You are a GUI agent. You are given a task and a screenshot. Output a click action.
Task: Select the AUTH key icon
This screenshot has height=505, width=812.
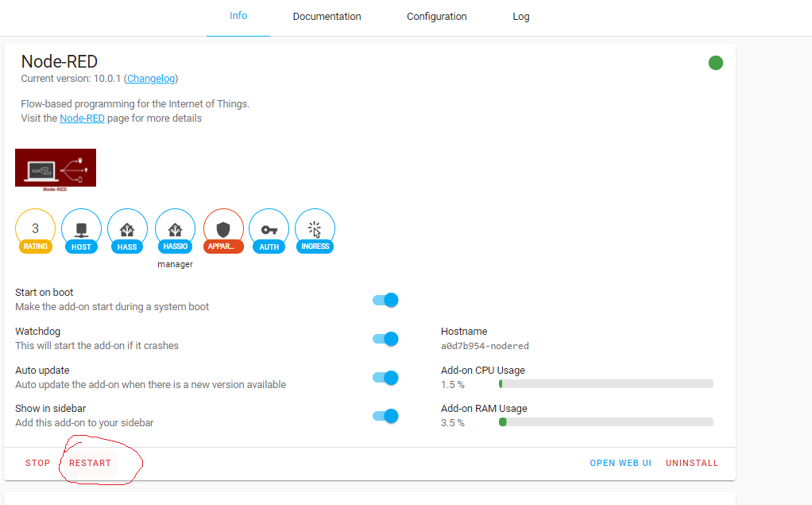pos(269,227)
